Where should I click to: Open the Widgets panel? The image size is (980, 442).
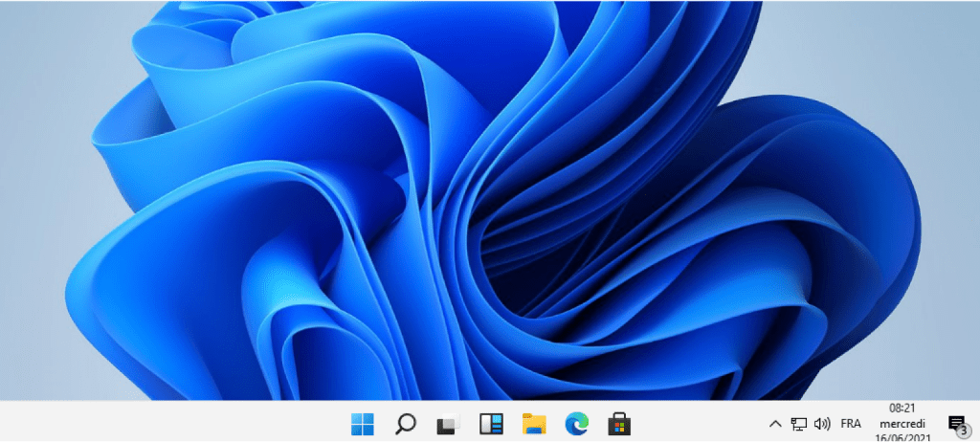[x=491, y=423]
